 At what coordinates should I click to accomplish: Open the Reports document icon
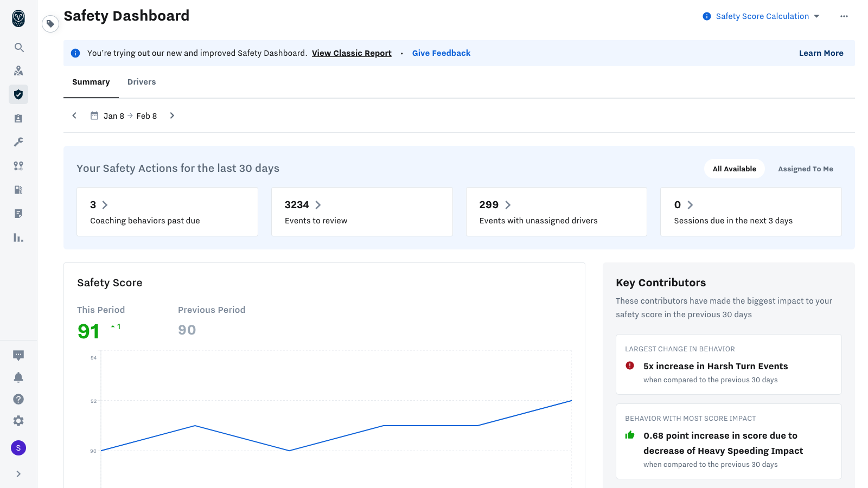18,213
